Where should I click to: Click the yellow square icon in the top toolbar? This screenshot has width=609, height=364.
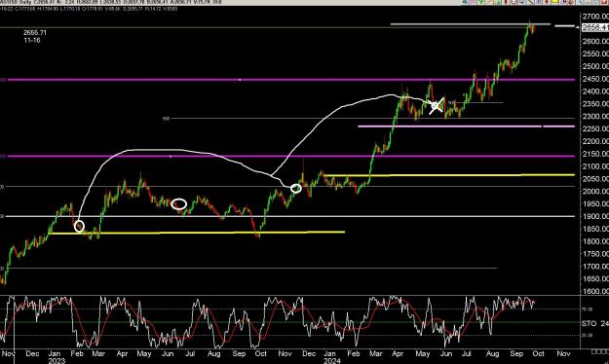(x=554, y=2)
